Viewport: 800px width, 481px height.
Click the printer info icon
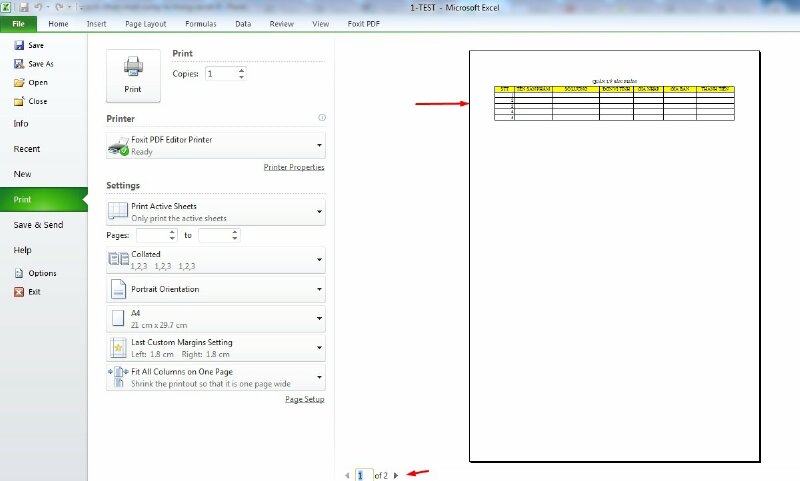[x=322, y=118]
